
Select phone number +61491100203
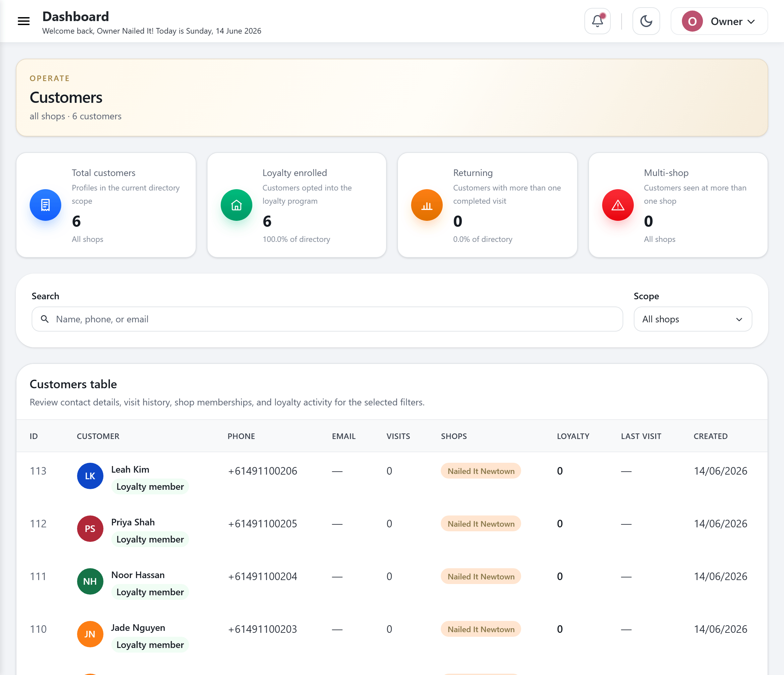[x=263, y=629]
